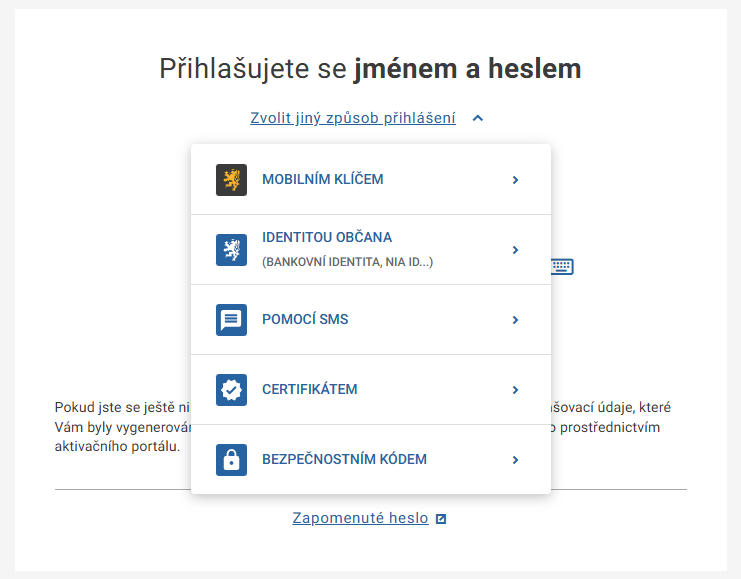Click the blue lion Identita občana icon
Image resolution: width=741 pixels, height=579 pixels.
click(231, 250)
